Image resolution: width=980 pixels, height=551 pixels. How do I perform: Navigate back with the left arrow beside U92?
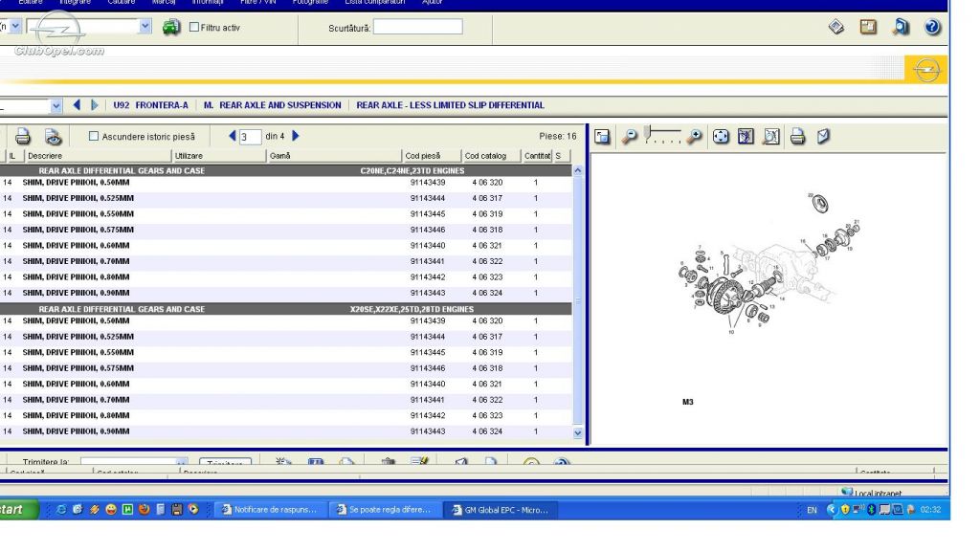click(x=77, y=105)
